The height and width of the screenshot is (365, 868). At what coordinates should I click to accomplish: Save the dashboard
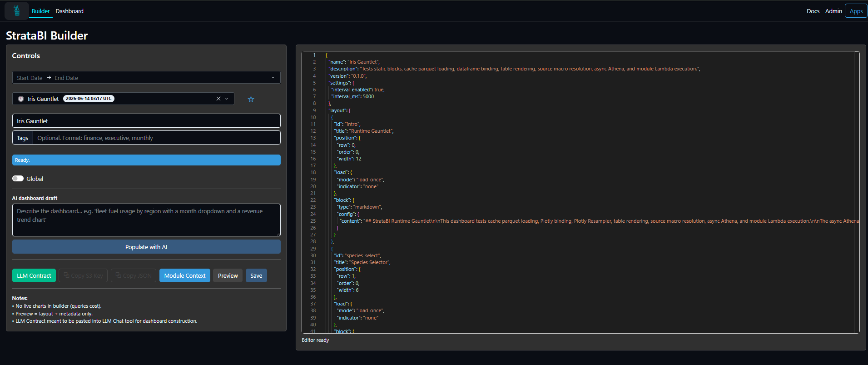[256, 275]
